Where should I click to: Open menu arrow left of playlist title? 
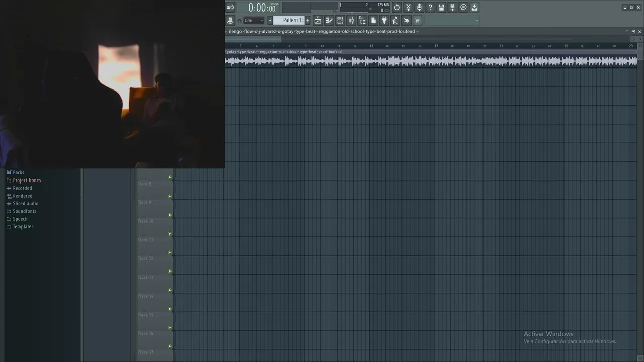pos(226,31)
